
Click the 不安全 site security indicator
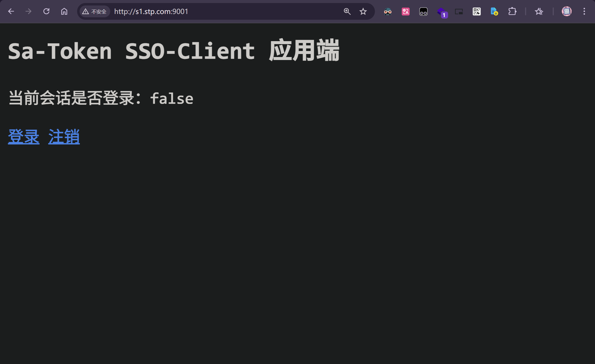(95, 12)
